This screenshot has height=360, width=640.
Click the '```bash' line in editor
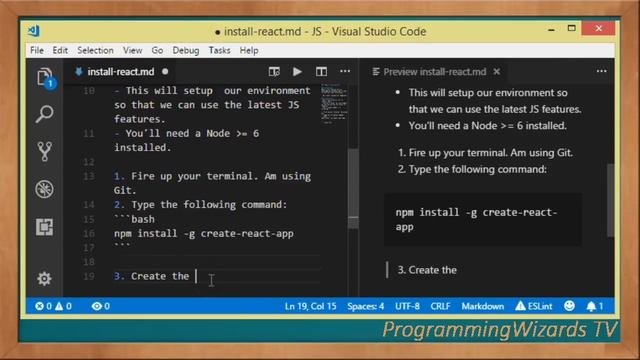(134, 219)
